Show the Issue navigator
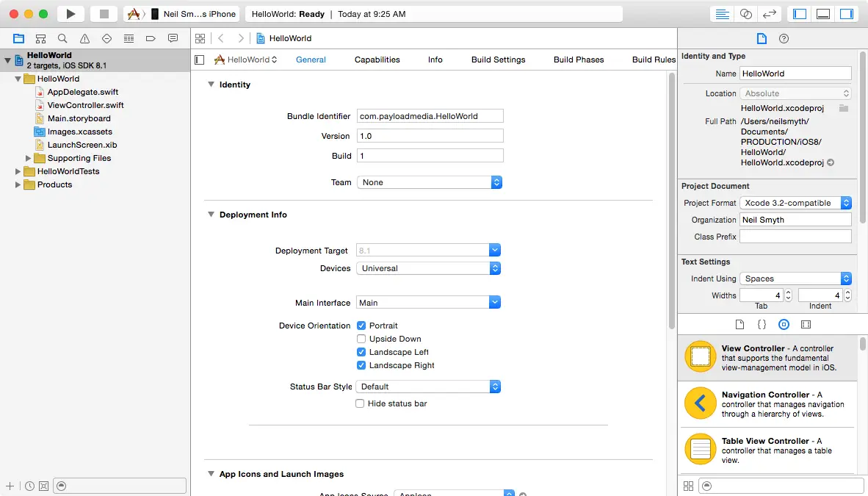Screen dimensions: 868x496 pos(84,38)
